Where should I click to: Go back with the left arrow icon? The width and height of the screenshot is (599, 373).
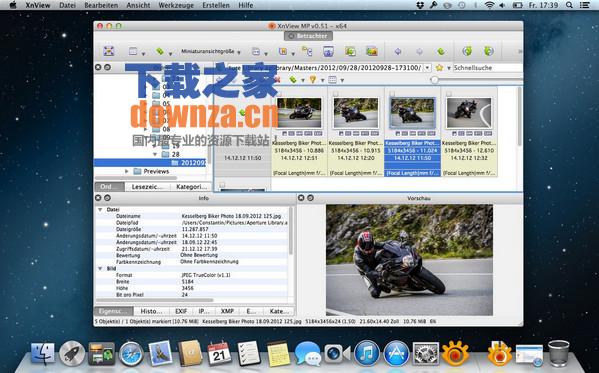(398, 51)
